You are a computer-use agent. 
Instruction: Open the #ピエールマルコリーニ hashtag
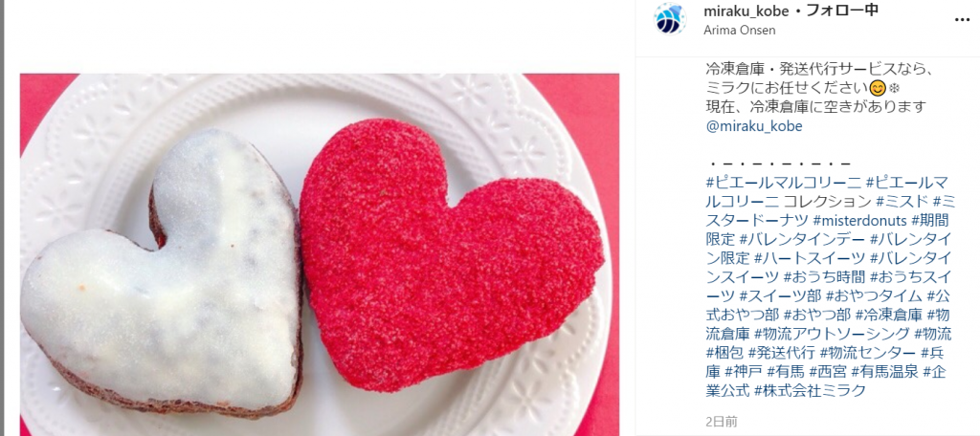click(x=784, y=183)
